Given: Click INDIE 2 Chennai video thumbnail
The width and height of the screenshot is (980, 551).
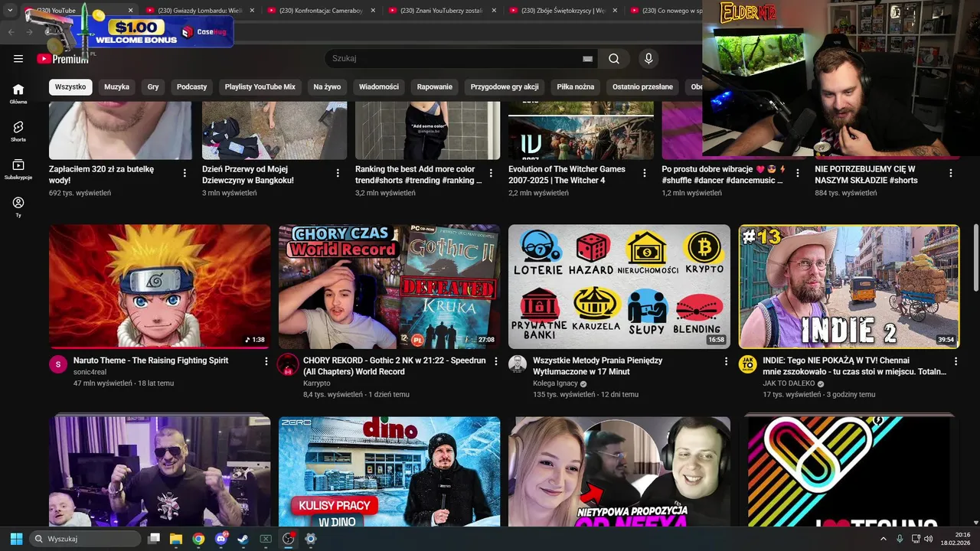Looking at the screenshot, I should (x=848, y=286).
